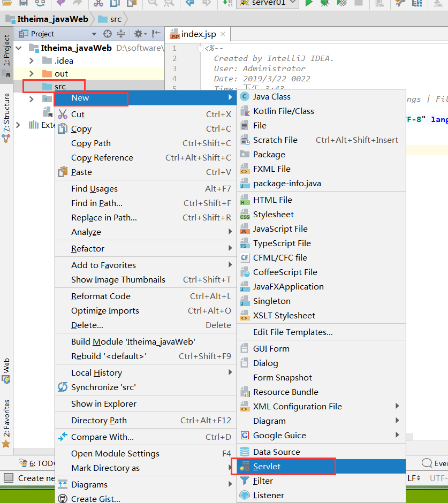
Task: Start debugging with the bug icon
Action: pos(325,3)
